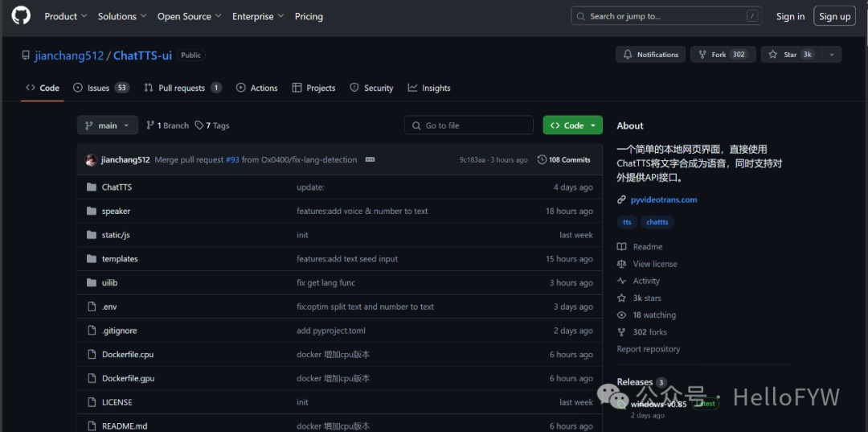Star the repository with Star button
868x432 pixels.
coord(791,54)
